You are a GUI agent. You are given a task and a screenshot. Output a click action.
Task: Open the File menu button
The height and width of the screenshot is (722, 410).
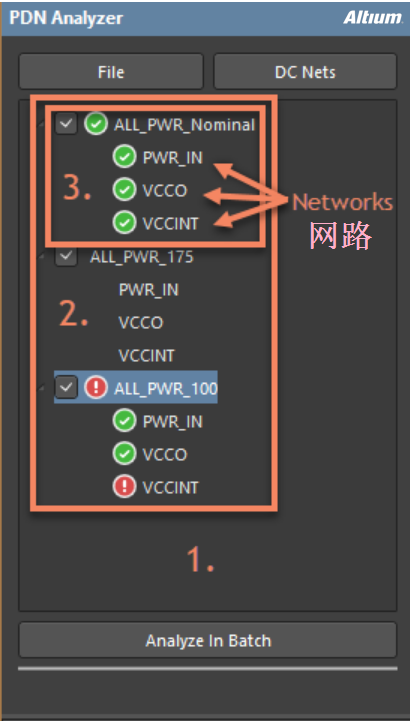pos(111,71)
